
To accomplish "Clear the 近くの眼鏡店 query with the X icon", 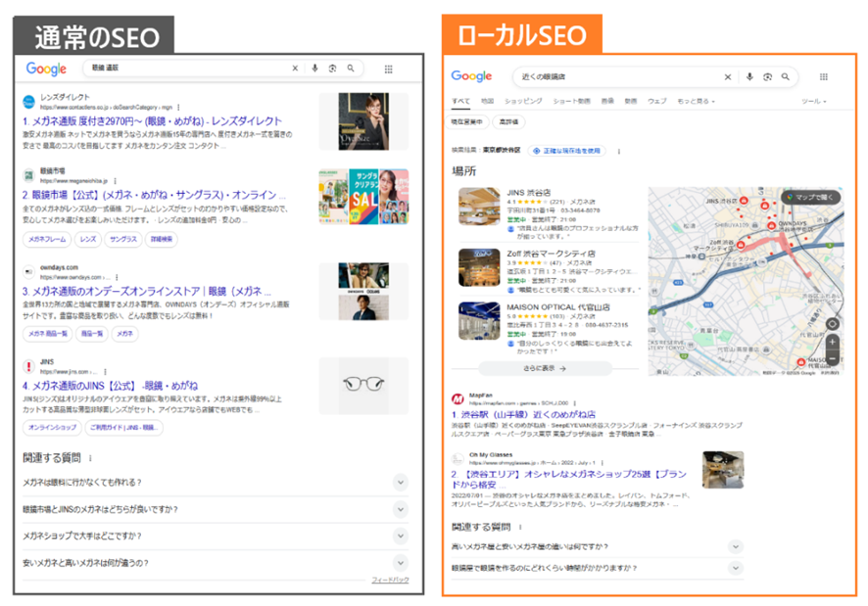I will point(727,75).
